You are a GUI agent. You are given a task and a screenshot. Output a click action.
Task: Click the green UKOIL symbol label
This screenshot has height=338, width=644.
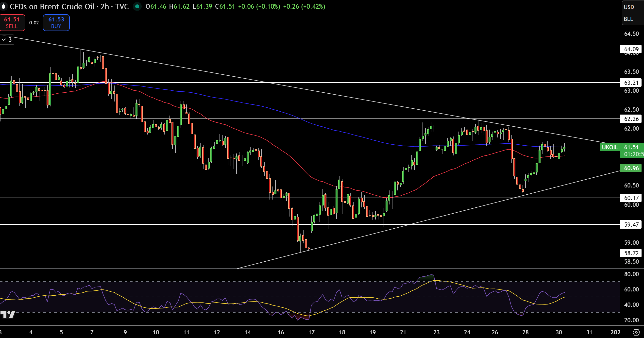pyautogui.click(x=610, y=147)
